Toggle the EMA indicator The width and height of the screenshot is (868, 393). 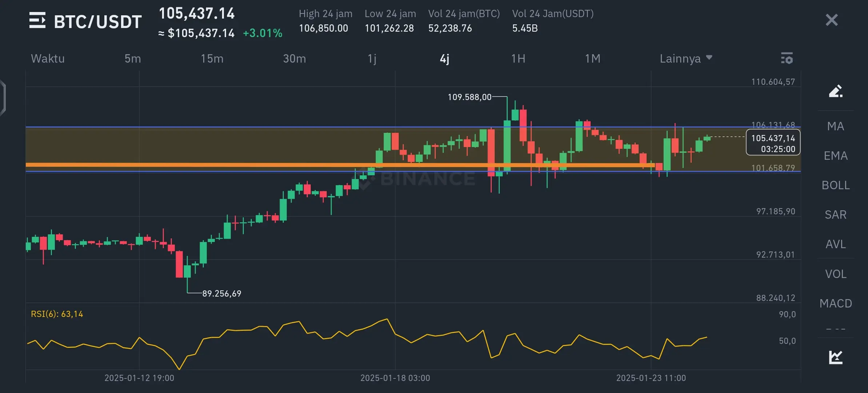coord(835,156)
